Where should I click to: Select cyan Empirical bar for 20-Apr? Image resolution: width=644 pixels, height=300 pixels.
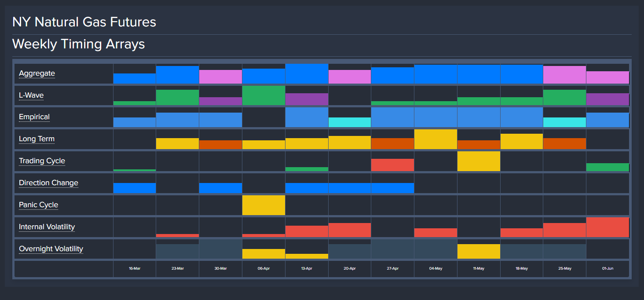click(x=350, y=122)
